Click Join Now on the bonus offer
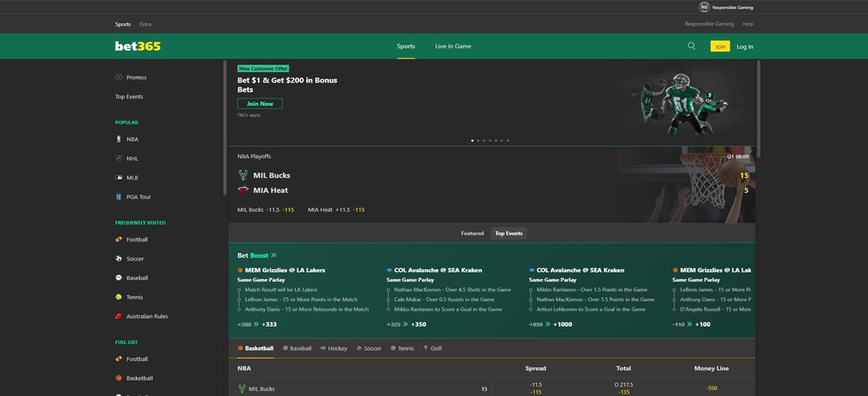The width and height of the screenshot is (868, 396). pyautogui.click(x=260, y=104)
